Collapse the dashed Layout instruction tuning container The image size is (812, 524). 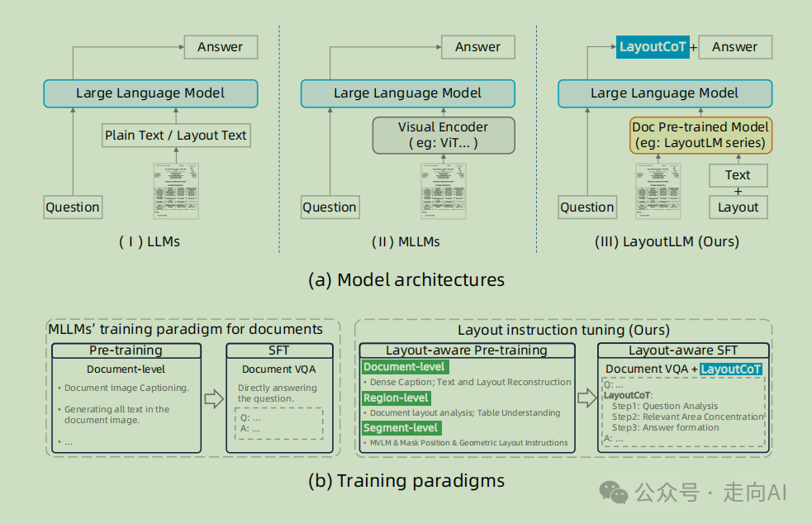[564, 330]
